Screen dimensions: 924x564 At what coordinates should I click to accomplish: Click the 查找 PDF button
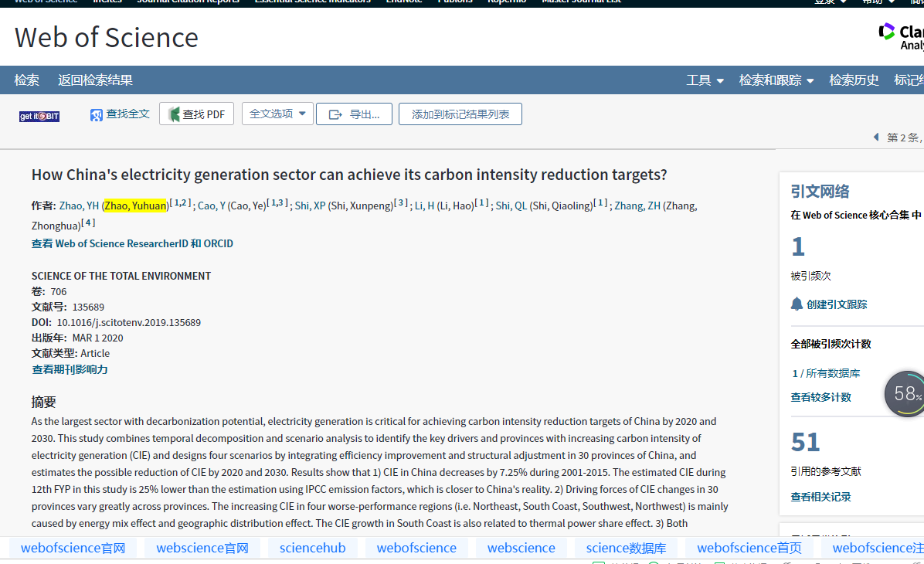tap(196, 114)
